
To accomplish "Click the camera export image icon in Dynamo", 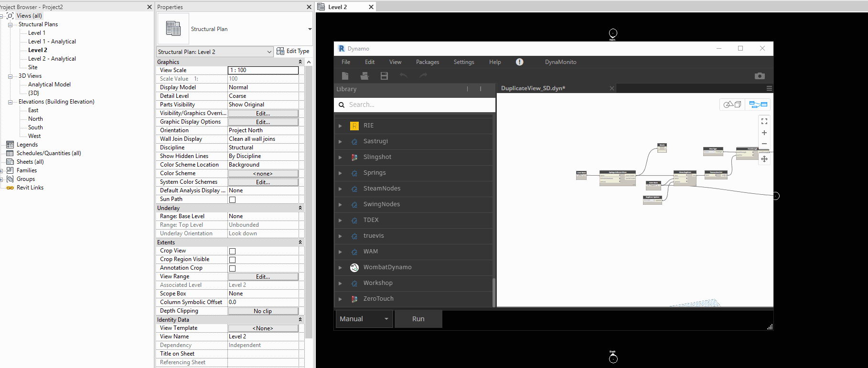I will [x=760, y=76].
